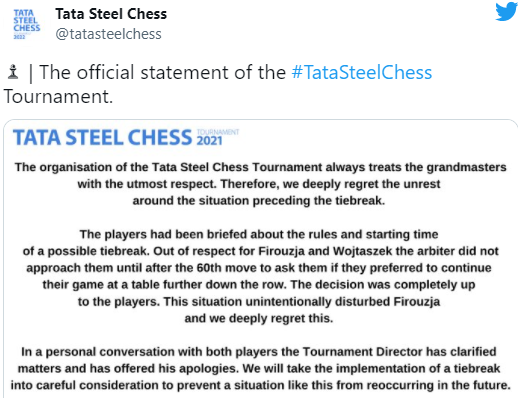Click the chess pawn emoji in tweet
Image resolution: width=518 pixels, height=398 pixels.
point(13,72)
